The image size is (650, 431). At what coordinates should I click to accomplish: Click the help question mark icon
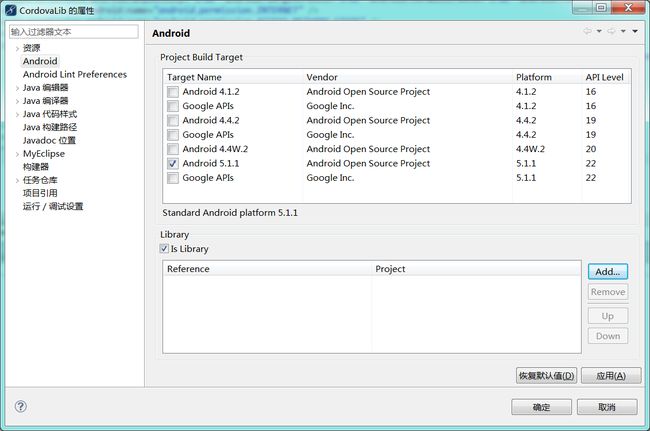(x=21, y=406)
